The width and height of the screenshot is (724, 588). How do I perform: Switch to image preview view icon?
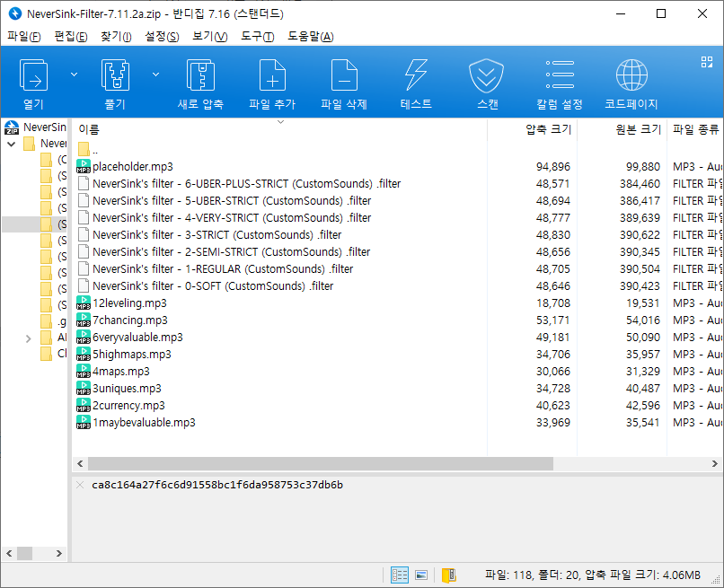[421, 575]
